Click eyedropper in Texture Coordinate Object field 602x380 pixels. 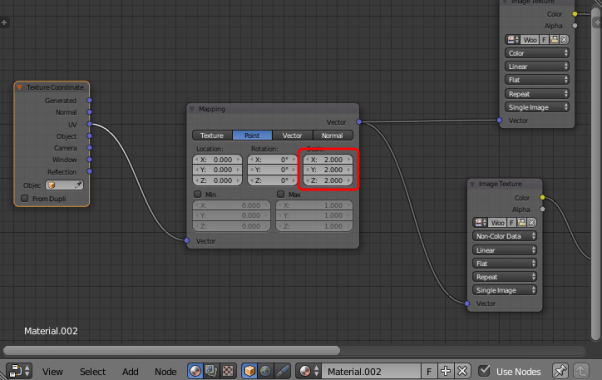coord(78,185)
